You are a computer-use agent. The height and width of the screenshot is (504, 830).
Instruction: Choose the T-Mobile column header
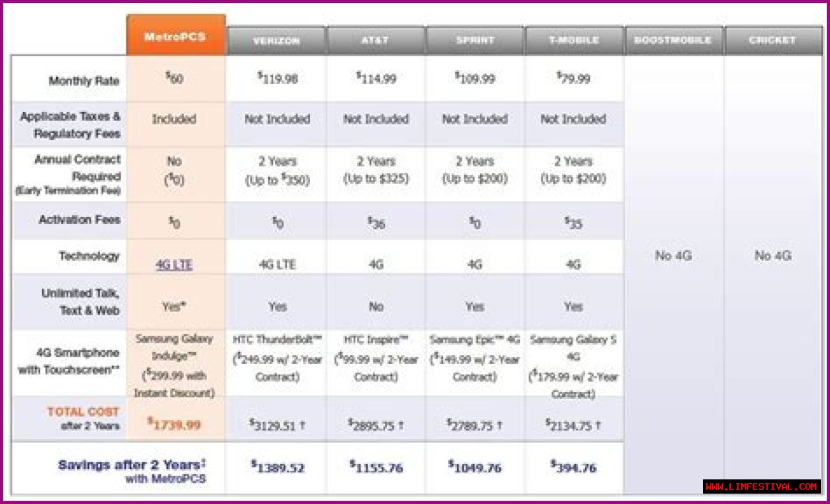573,41
